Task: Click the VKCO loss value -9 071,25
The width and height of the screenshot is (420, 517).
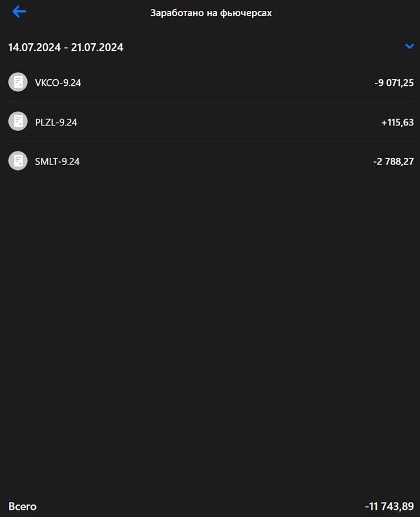Action: click(x=394, y=83)
